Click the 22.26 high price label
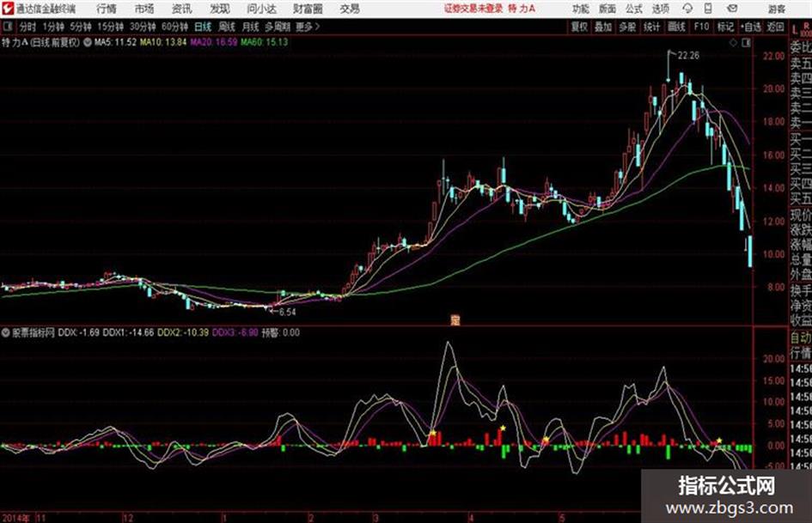 [688, 56]
